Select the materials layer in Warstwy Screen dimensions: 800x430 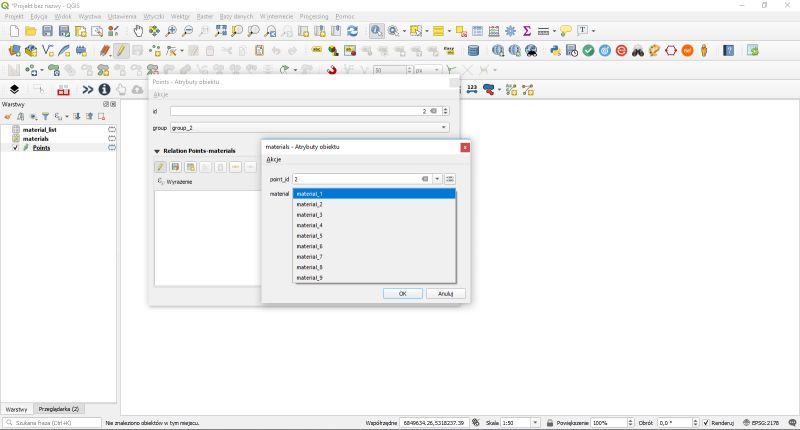click(35, 138)
